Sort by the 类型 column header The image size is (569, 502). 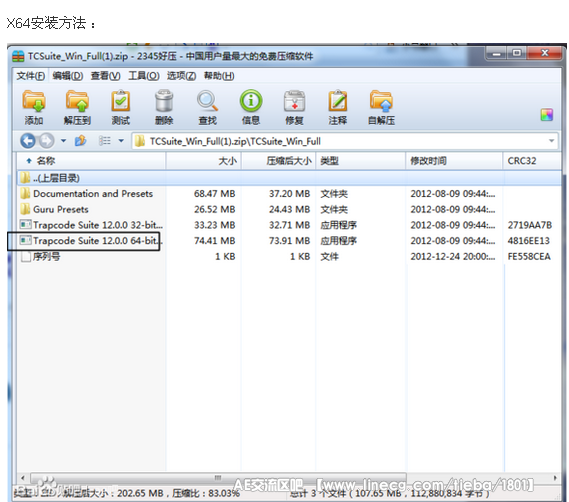tap(361, 161)
